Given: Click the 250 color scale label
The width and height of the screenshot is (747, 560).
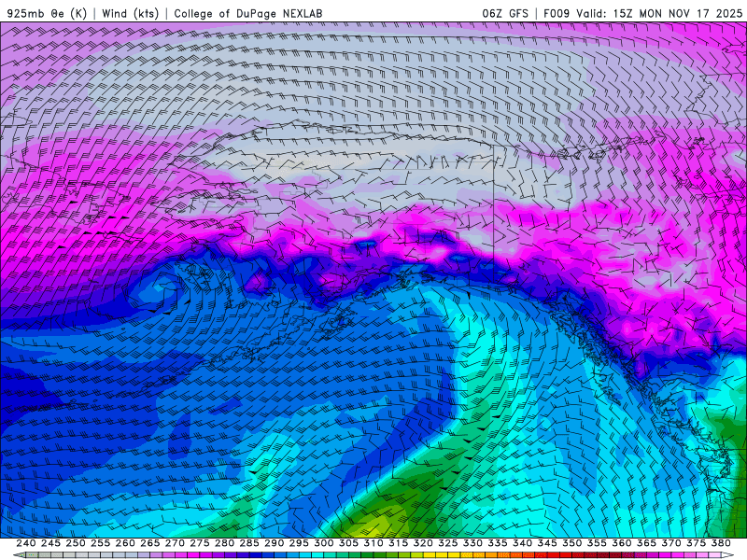Looking at the screenshot, I should (76, 543).
